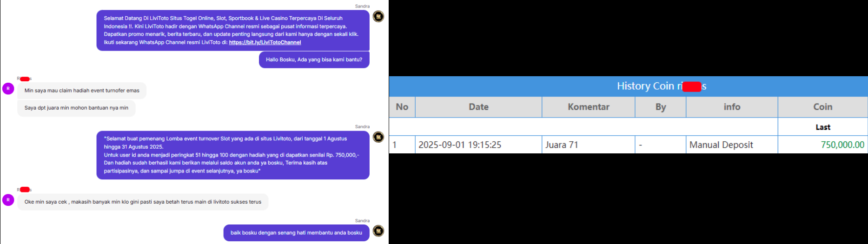Click the purple R avatar beside 'Oke min saya cek'

pyautogui.click(x=8, y=200)
